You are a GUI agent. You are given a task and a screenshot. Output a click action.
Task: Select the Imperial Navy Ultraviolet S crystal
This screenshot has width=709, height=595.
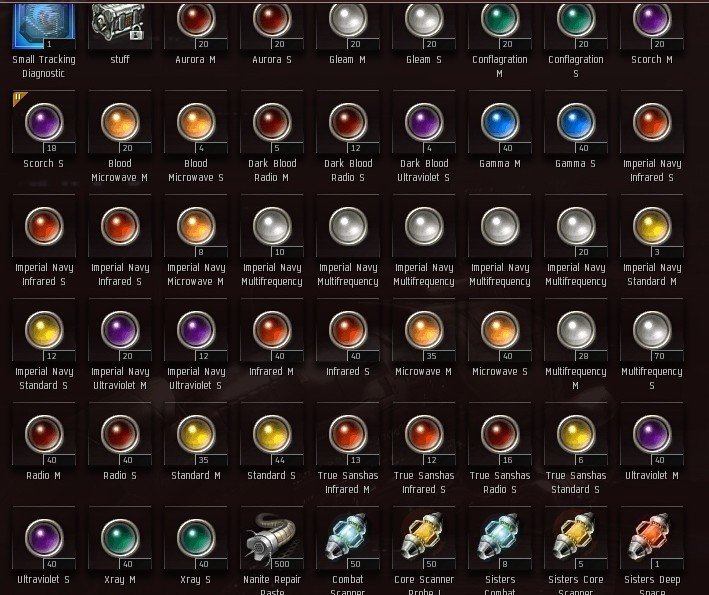[x=196, y=330]
